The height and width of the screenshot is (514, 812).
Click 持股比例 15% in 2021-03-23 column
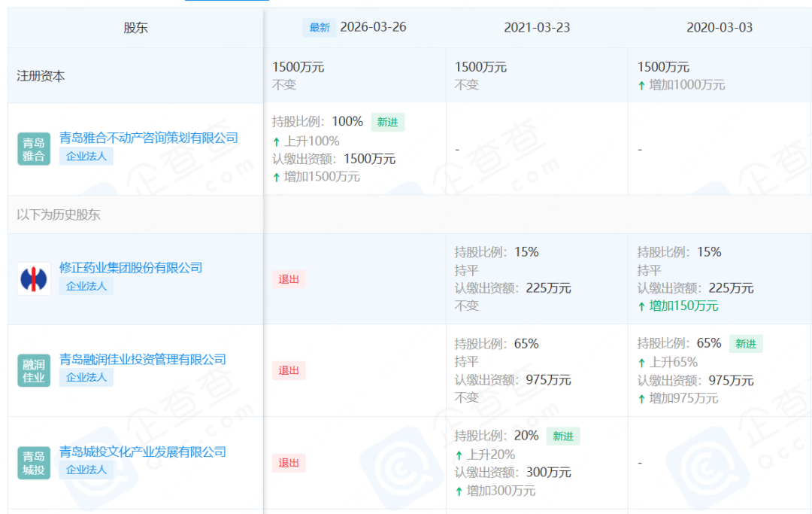point(497,252)
